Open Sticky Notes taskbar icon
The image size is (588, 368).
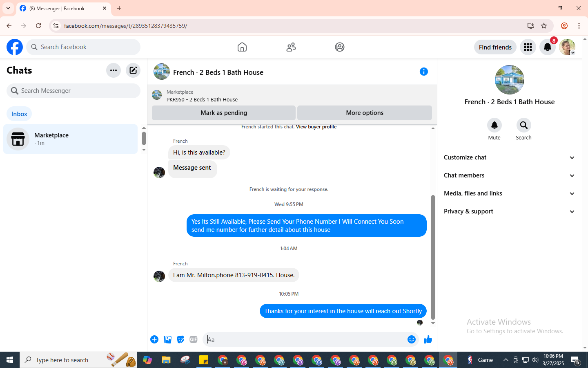pyautogui.click(x=204, y=360)
